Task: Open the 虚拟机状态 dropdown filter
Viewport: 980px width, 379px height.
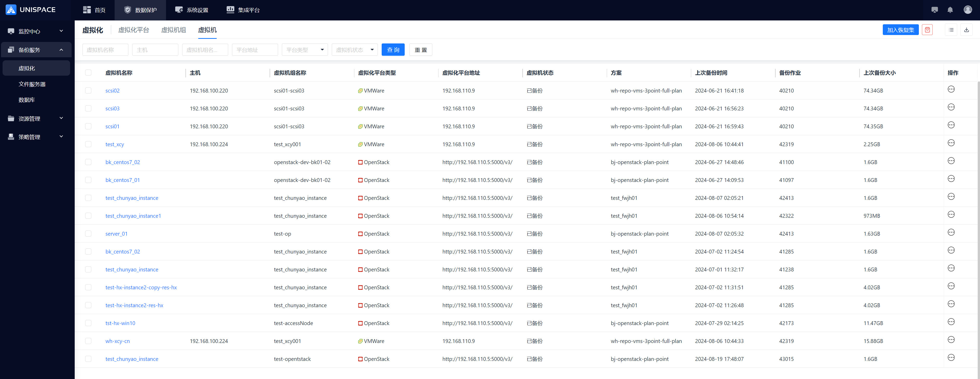Action: 354,50
